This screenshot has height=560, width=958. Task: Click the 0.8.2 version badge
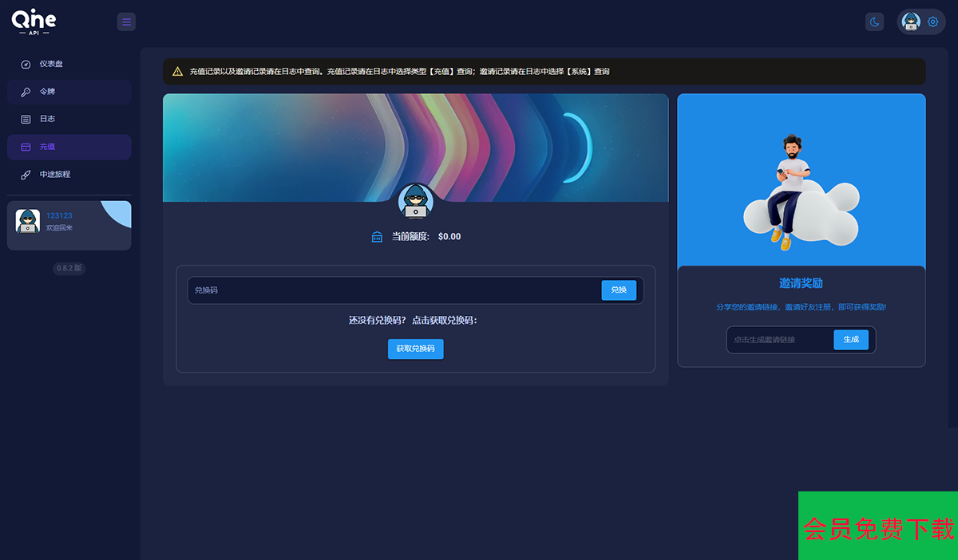point(69,268)
